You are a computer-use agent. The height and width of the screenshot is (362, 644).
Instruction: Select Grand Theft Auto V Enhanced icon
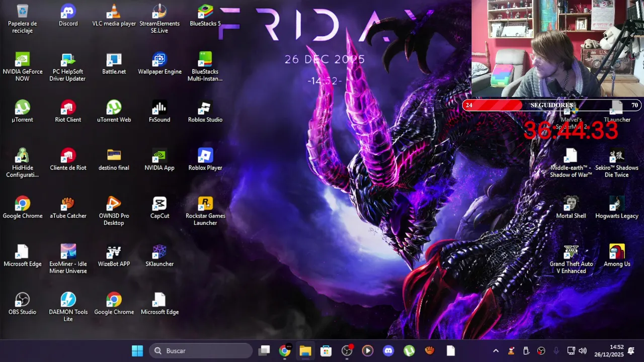[571, 259]
